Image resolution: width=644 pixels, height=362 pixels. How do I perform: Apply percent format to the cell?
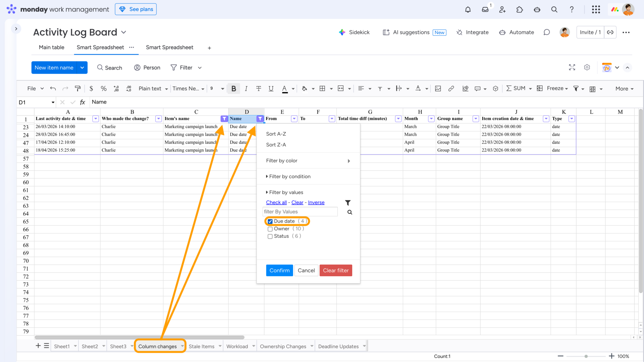pos(103,89)
